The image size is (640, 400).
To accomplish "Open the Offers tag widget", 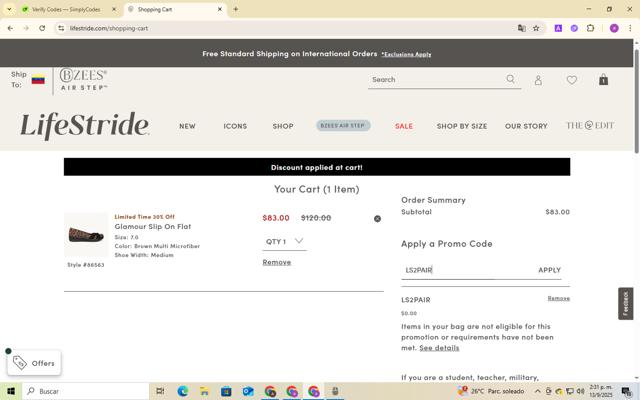I will tap(34, 363).
